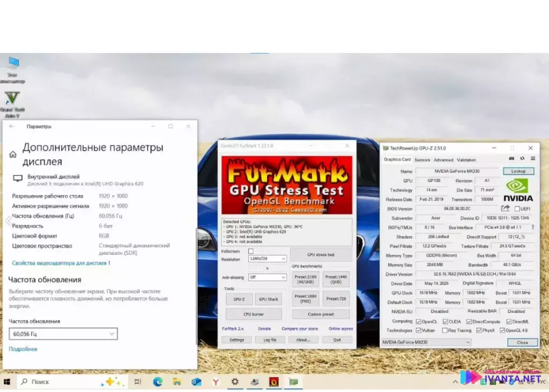This screenshot has height=392, width=549.
Task: Toggle the Ray Tracing checkbox
Action: [x=445, y=330]
